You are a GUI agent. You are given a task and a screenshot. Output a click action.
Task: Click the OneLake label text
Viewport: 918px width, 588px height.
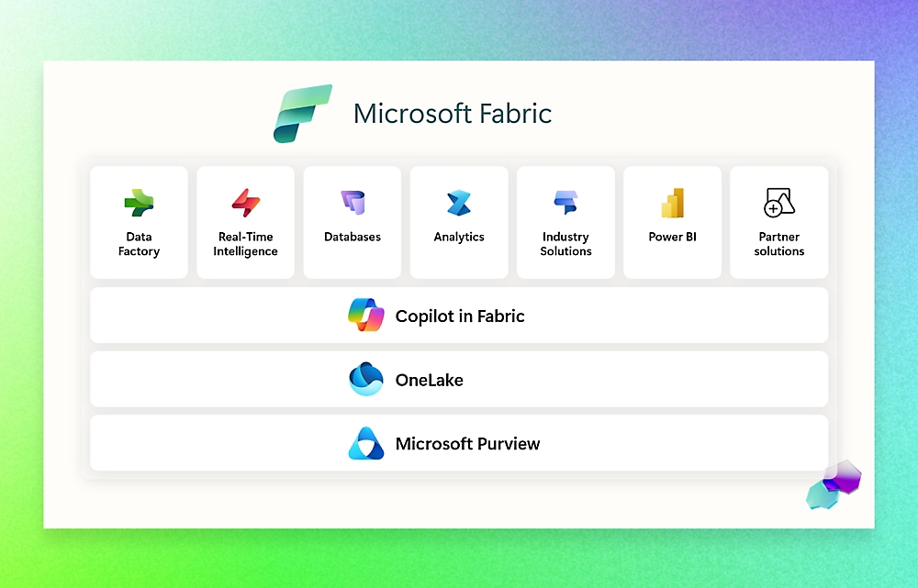428,379
